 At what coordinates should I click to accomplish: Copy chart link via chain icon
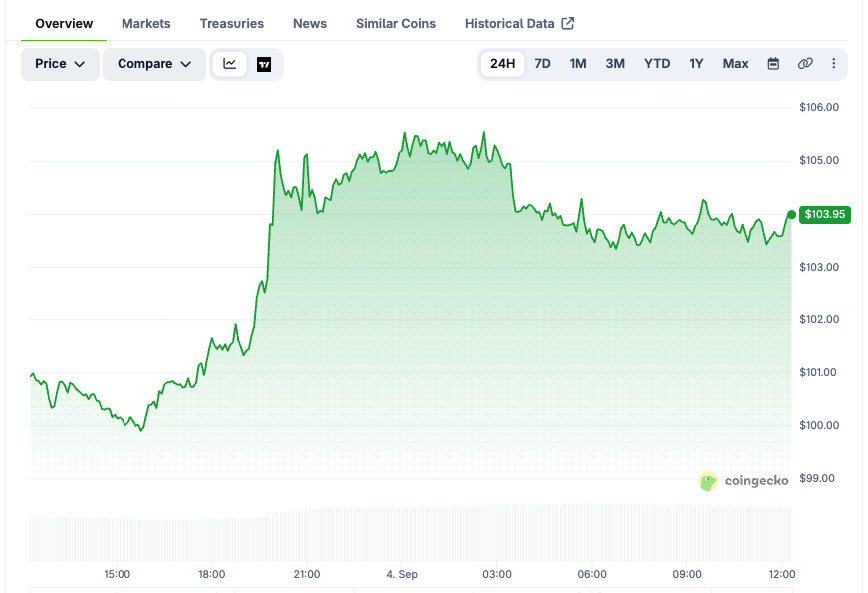point(805,64)
